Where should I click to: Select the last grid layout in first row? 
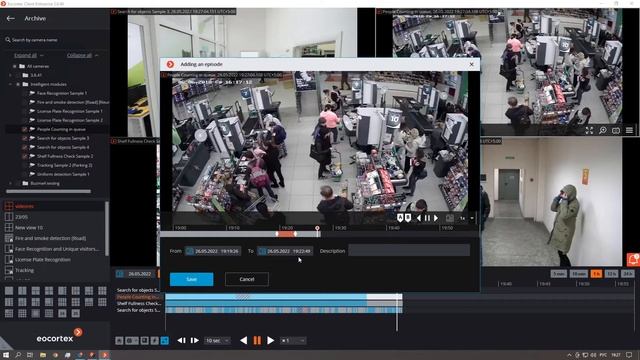pyautogui.click(x=102, y=291)
